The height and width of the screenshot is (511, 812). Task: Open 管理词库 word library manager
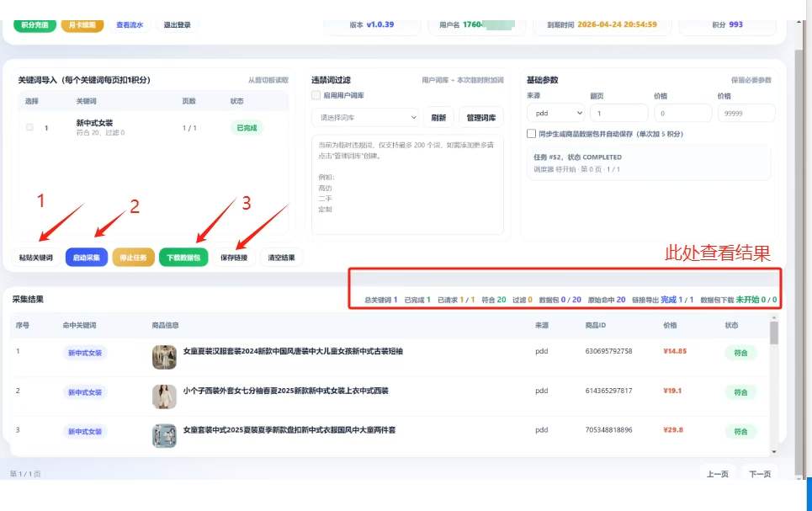(x=481, y=118)
